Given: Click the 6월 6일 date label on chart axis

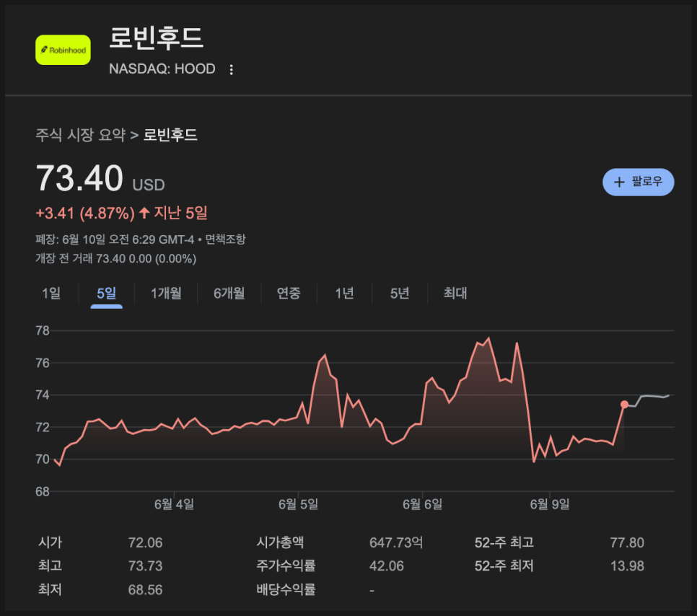Looking at the screenshot, I should click(422, 504).
